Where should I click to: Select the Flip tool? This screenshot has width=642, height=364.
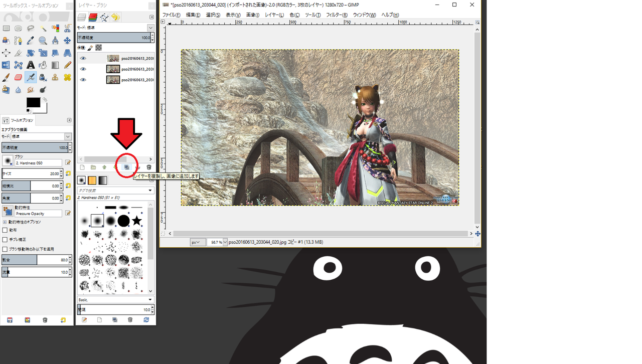(x=6, y=65)
